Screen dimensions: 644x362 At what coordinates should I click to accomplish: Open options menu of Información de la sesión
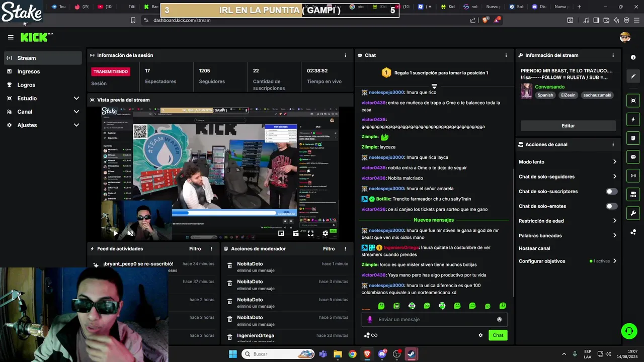click(345, 55)
